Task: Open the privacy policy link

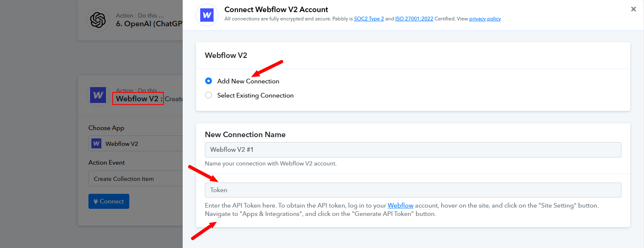Action: [x=485, y=19]
